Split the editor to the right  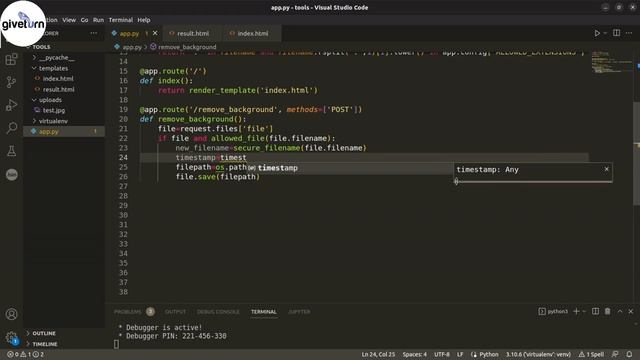616,33
